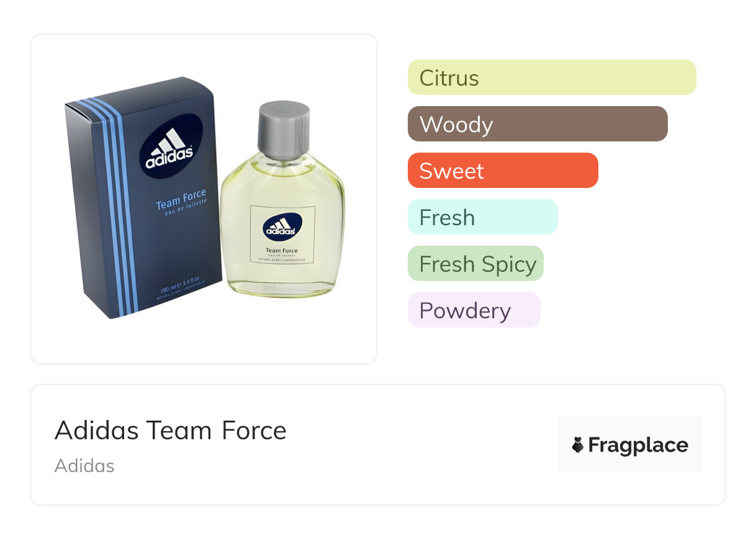
Task: Select the Fresh Spicy accord bar
Action: coord(475,264)
